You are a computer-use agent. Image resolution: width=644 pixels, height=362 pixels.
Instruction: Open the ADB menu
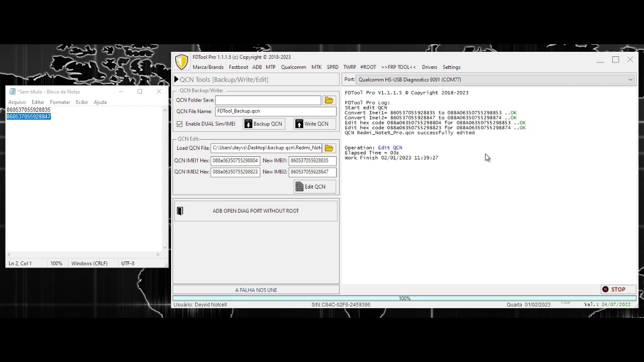257,67
